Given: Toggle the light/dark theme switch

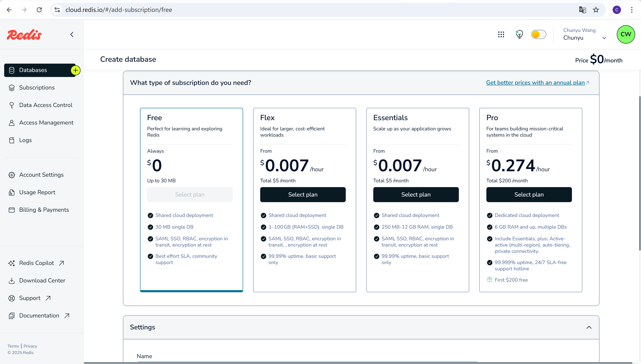Looking at the screenshot, I should point(539,34).
